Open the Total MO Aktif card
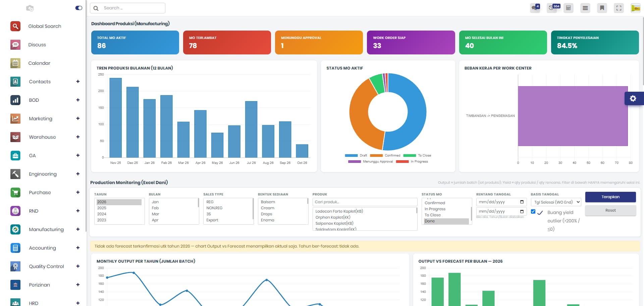This screenshot has width=644, height=306. pyautogui.click(x=135, y=43)
